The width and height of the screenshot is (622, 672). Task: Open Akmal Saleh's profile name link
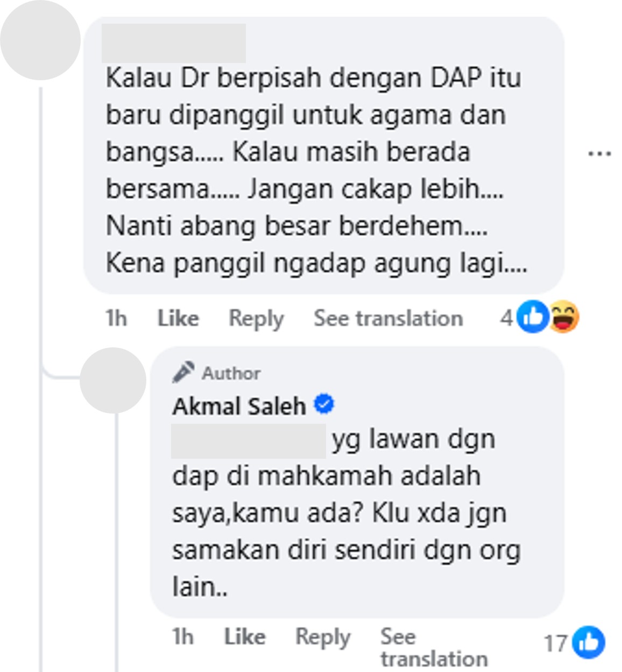(x=239, y=406)
